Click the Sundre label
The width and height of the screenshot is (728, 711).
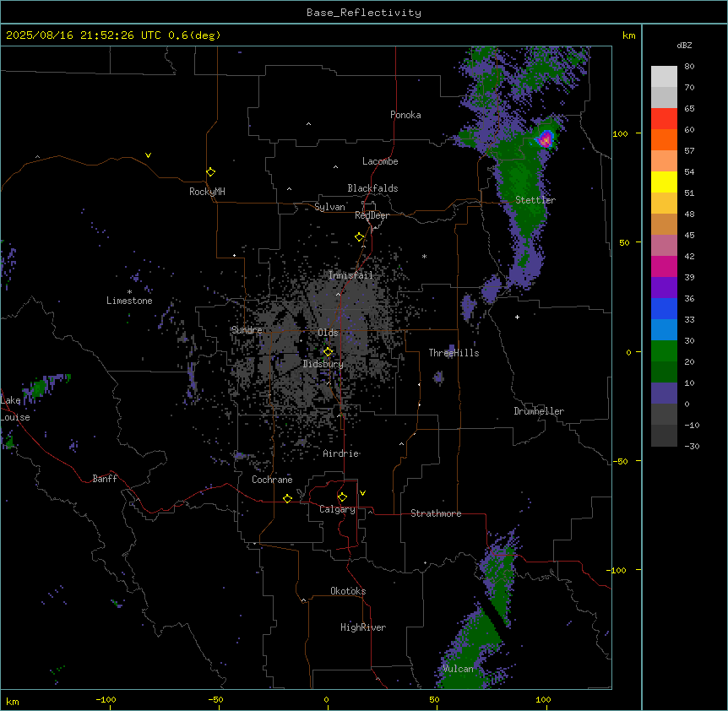[247, 330]
